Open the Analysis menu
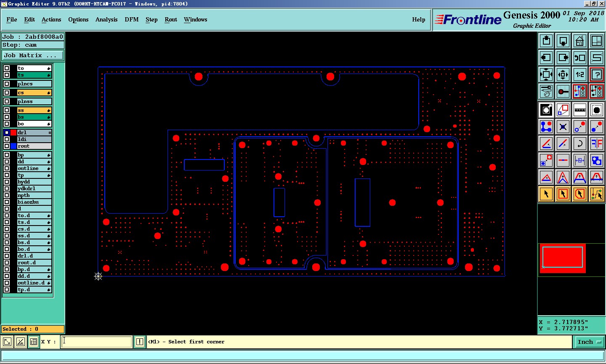This screenshot has height=364, width=606. click(x=106, y=19)
